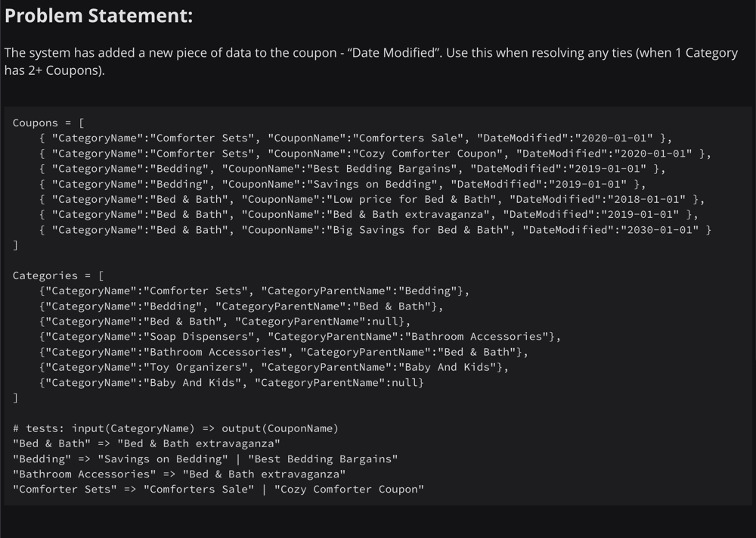Click "Big Savings for Bed & Bath" coupon
Image resolution: width=756 pixels, height=538 pixels.
pyautogui.click(x=417, y=230)
